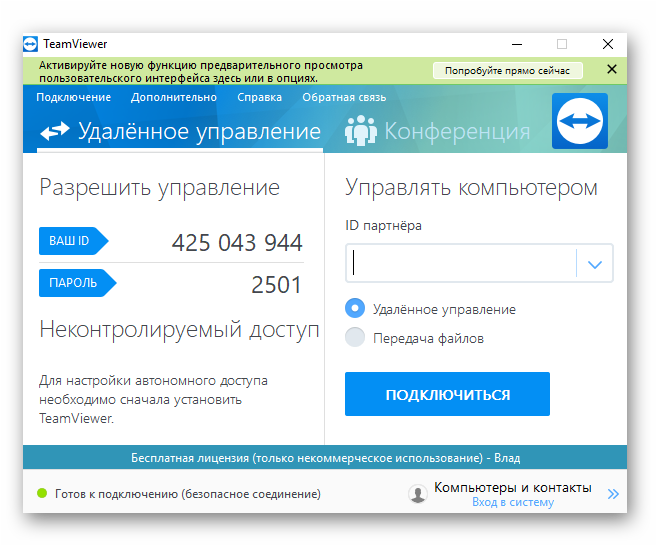Open the partner ID dropdown arrow

[595, 265]
